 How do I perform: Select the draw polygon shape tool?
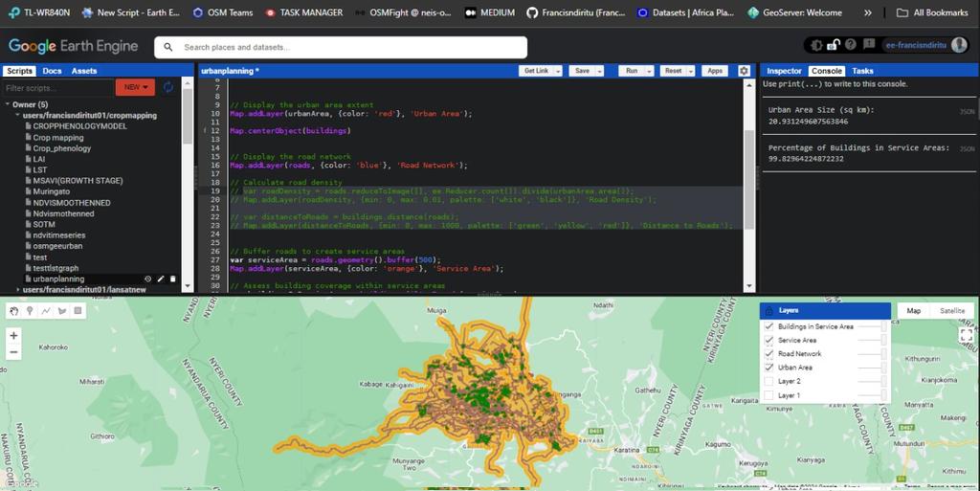tap(62, 310)
